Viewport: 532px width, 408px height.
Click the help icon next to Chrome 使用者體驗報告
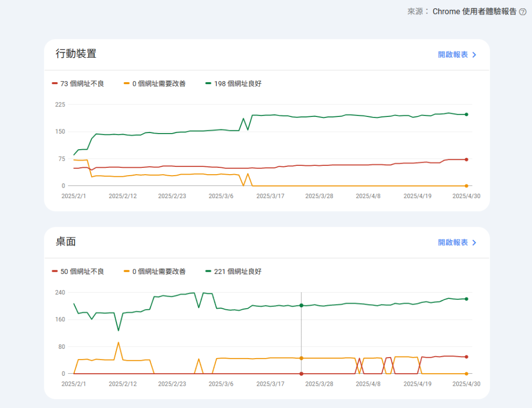[523, 11]
